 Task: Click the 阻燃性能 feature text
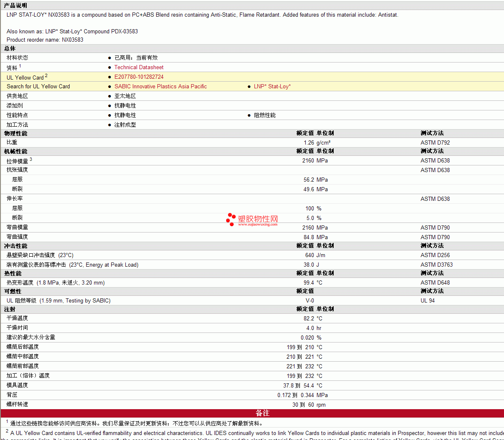264,115
